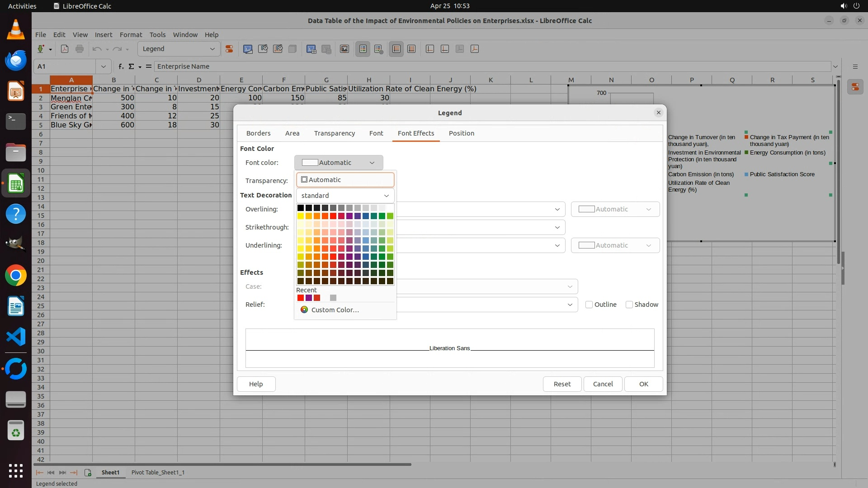Click the Format Selection toolbar icon

point(229,49)
